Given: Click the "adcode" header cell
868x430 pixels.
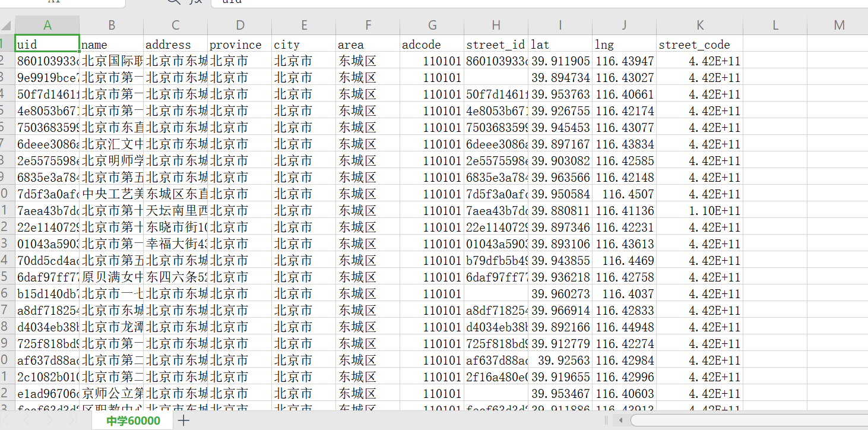Looking at the screenshot, I should [432, 45].
